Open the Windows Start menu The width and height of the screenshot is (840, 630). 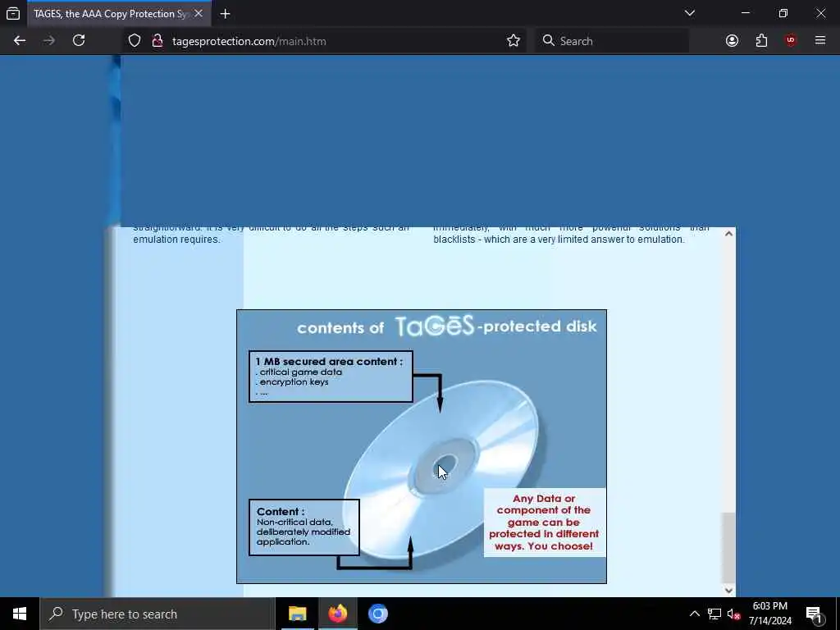20,614
